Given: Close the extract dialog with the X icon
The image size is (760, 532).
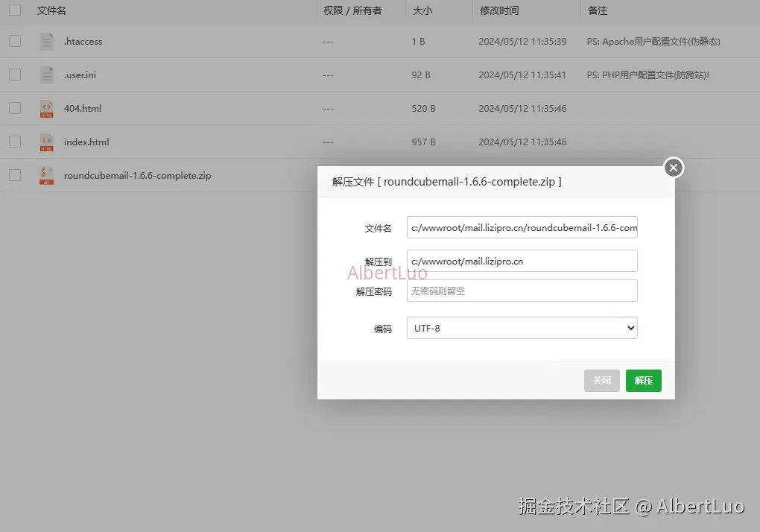Looking at the screenshot, I should pyautogui.click(x=674, y=168).
